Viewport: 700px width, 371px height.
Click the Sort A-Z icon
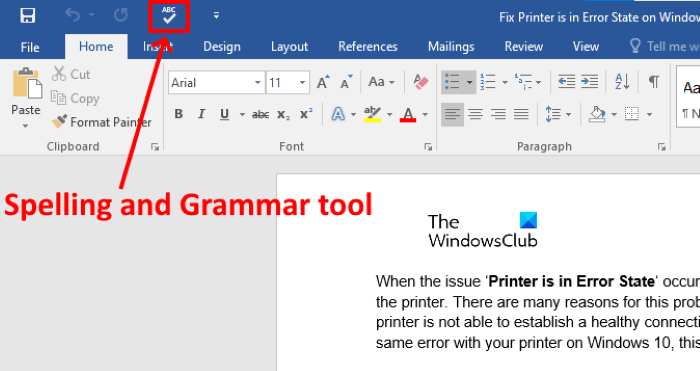[x=622, y=82]
